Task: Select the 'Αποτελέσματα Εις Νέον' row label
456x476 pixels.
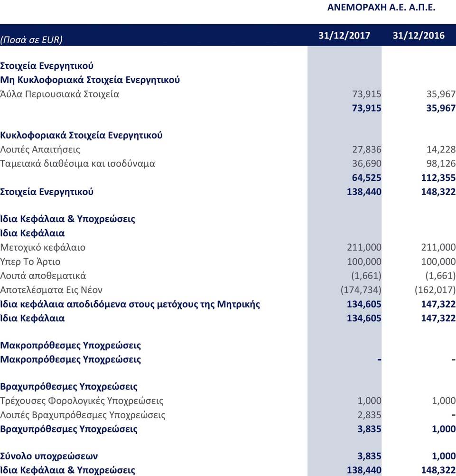Action: pyautogui.click(x=51, y=290)
